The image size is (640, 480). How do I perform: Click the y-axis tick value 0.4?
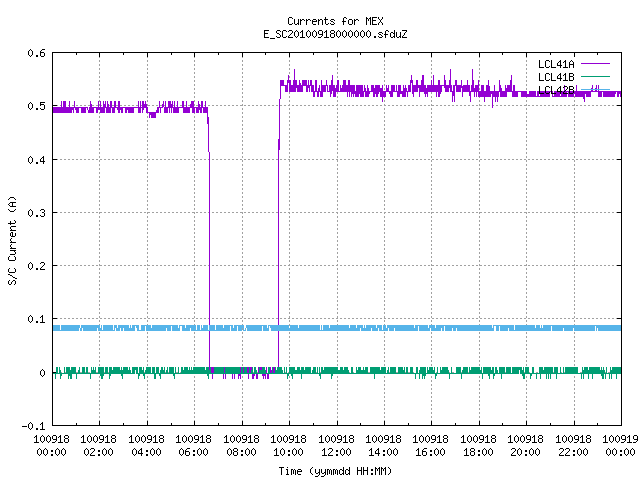pos(36,160)
